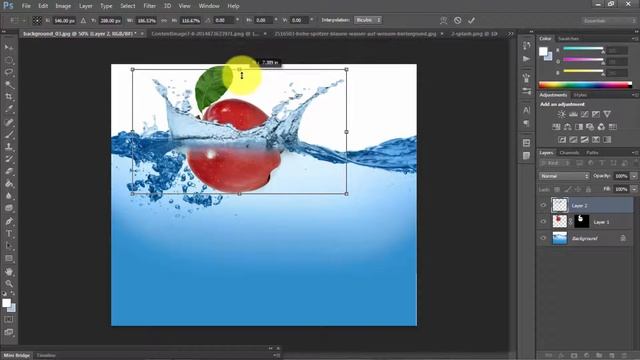The image size is (640, 360).
Task: Toggle lock image pixels brush icon
Action: (567, 189)
